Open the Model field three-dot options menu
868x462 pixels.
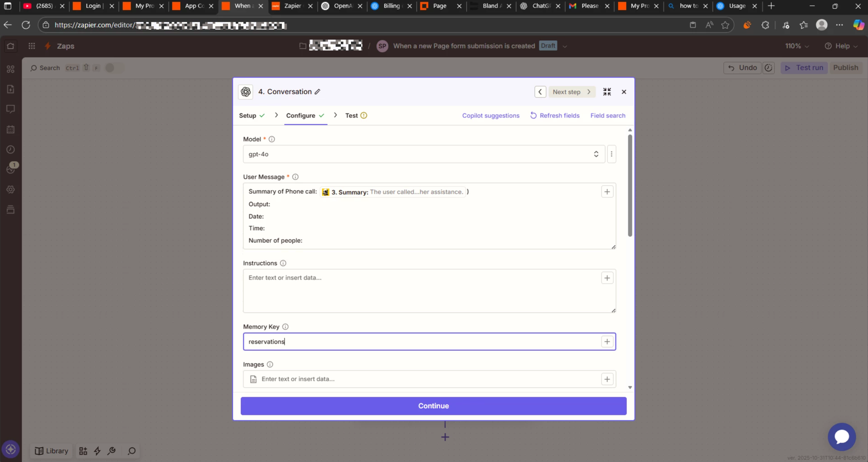(x=611, y=154)
